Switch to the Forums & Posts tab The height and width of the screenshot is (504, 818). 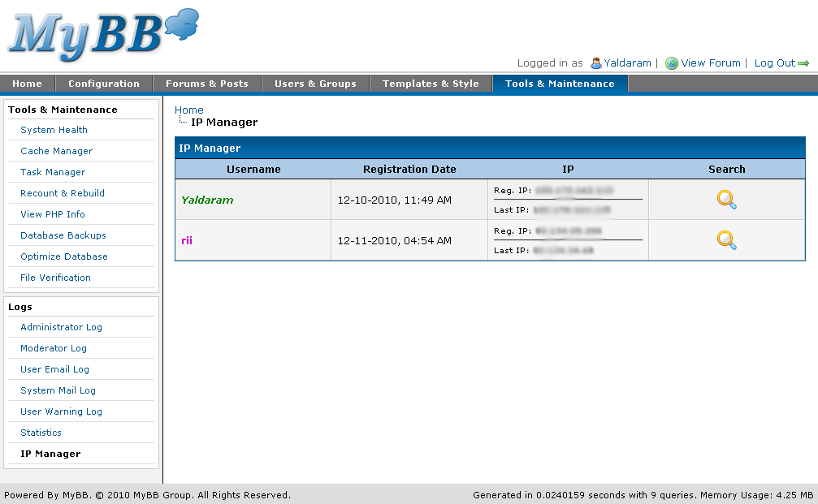tap(206, 84)
